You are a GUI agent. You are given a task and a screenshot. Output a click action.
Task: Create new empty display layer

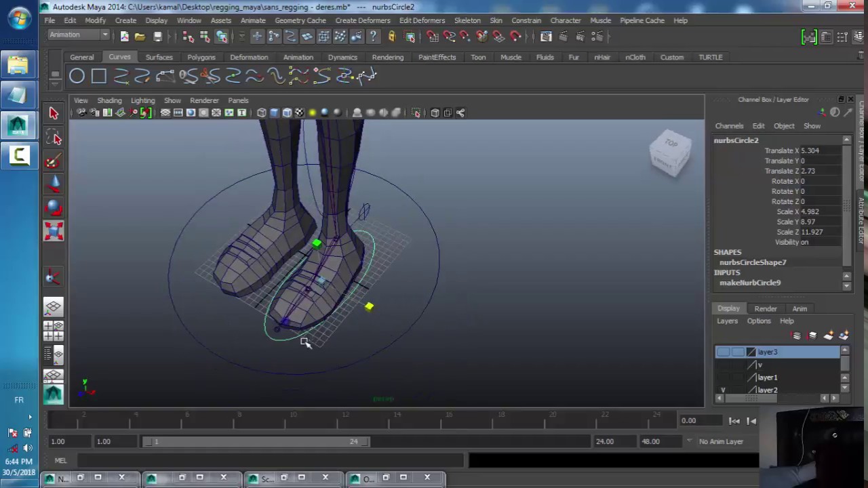(828, 335)
